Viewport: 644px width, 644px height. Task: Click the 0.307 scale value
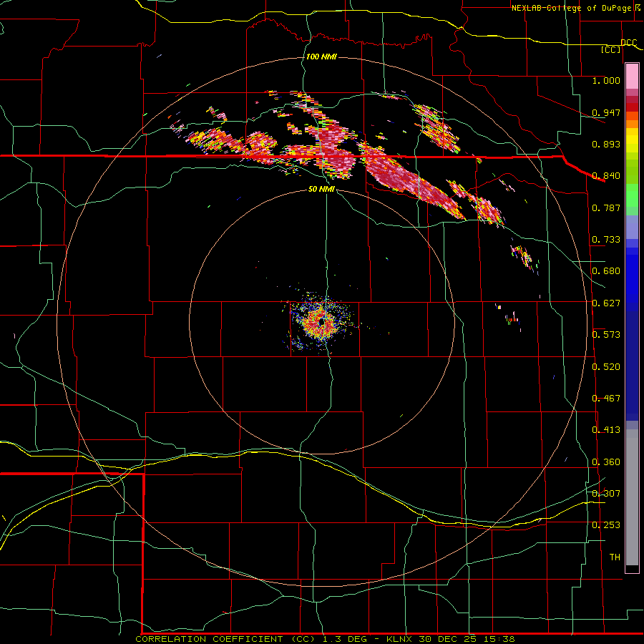coord(606,494)
